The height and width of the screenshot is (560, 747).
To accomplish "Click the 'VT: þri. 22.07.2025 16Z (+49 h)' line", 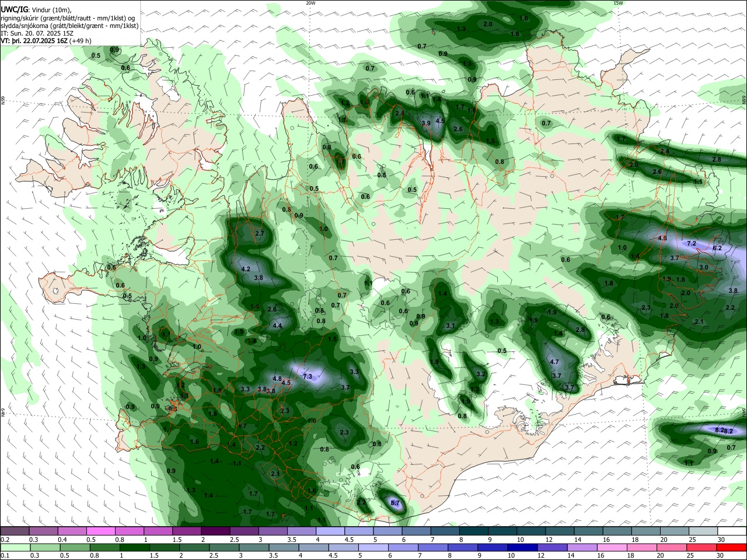I will 46,41.
